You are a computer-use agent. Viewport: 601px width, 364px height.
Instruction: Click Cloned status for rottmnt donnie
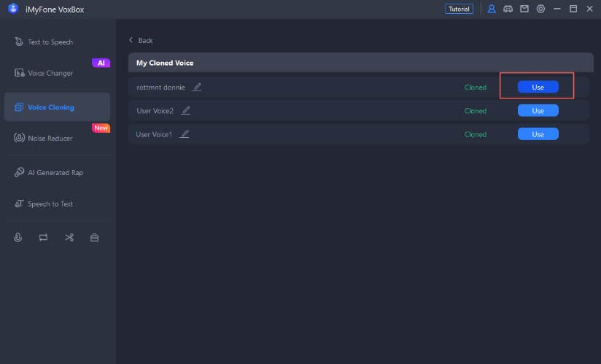[476, 88]
